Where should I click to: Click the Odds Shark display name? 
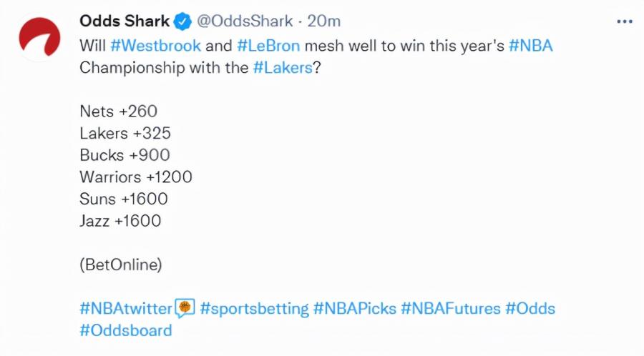point(125,21)
